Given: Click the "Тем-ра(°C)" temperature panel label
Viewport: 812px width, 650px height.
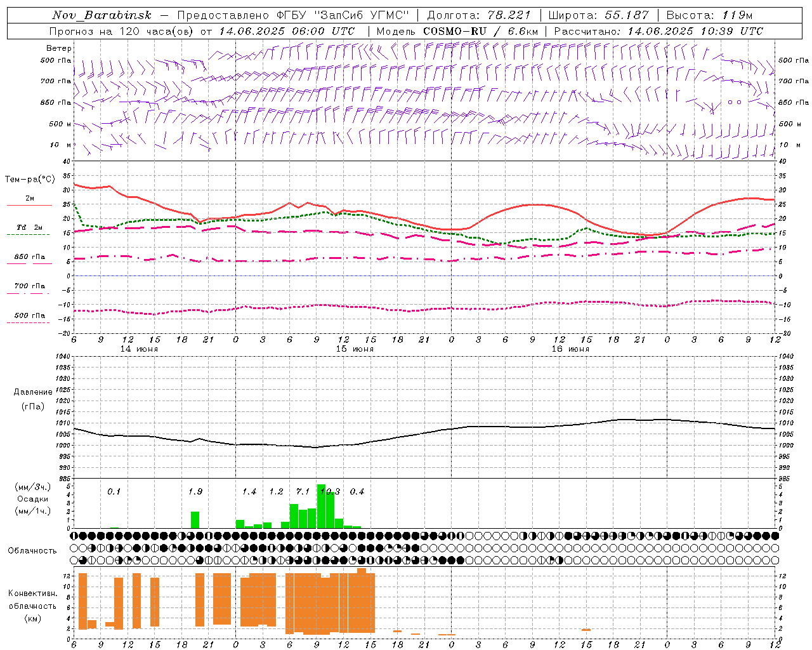Looking at the screenshot, I should [30, 180].
